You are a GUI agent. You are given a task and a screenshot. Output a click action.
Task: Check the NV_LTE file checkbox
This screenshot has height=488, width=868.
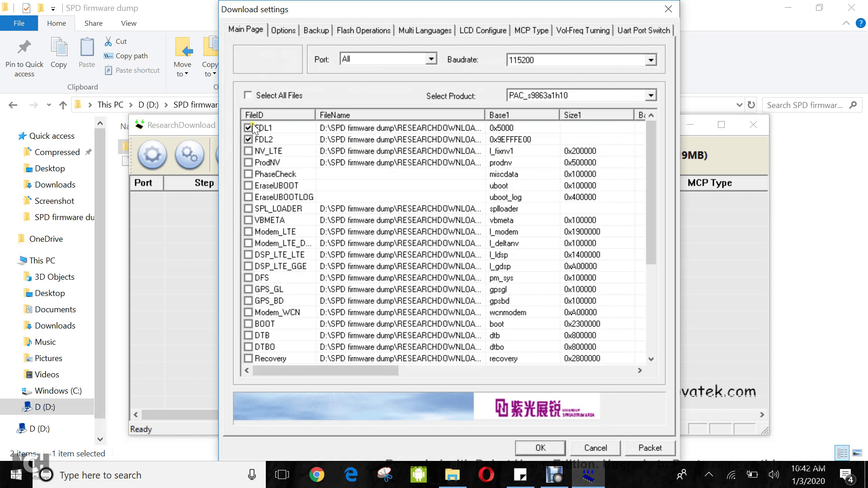(248, 150)
